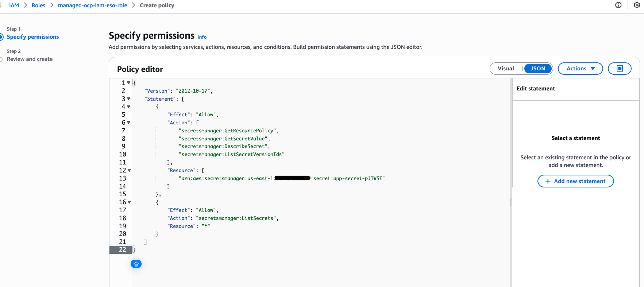The width and height of the screenshot is (644, 287).
Task: Open the Actions dropdown menu
Action: click(x=580, y=69)
